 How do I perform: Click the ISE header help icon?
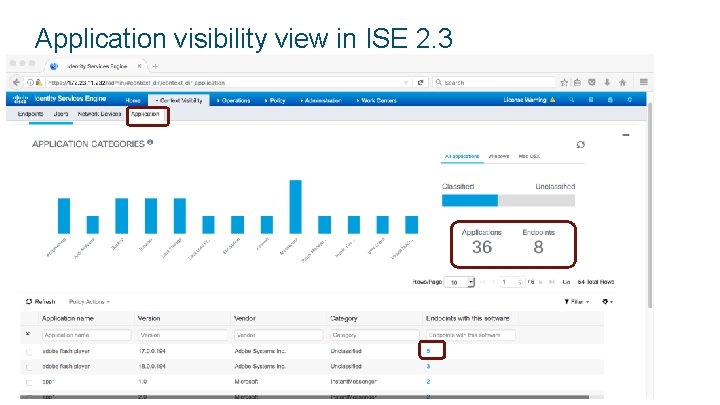[591, 100]
